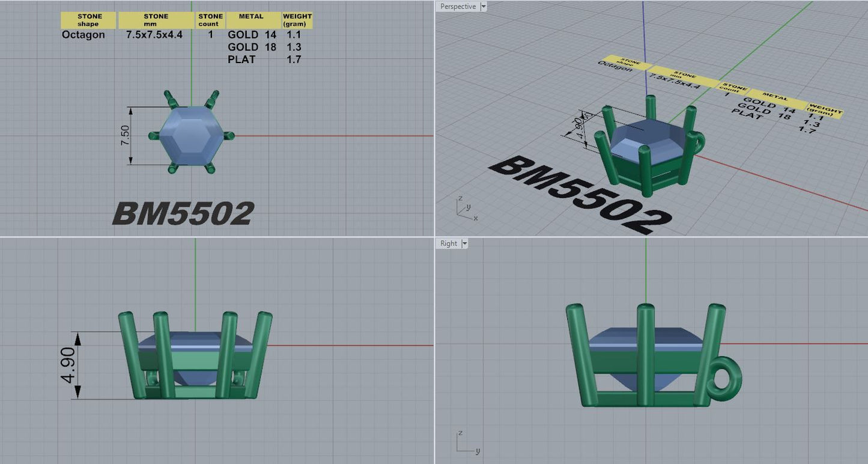Select the 7.50 dimension annotation
Image resolution: width=868 pixels, height=464 pixels.
point(125,136)
